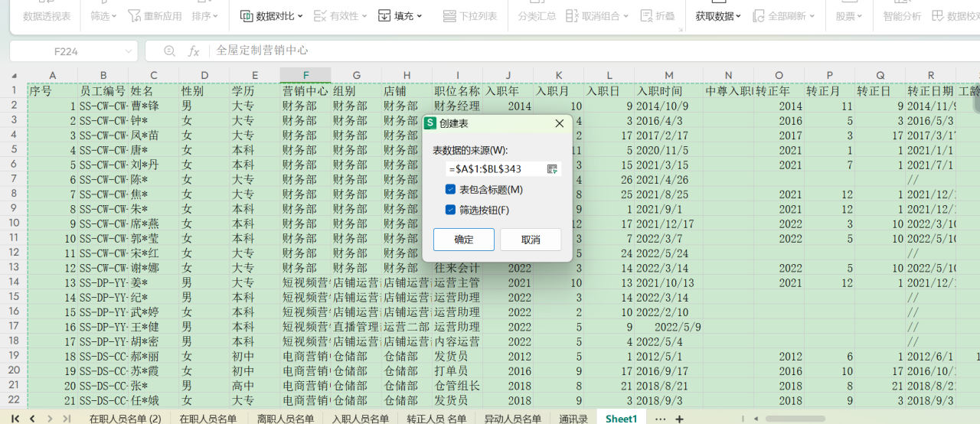The height and width of the screenshot is (424, 980).
Task: Click header cell 员工编号
Action: (x=103, y=91)
